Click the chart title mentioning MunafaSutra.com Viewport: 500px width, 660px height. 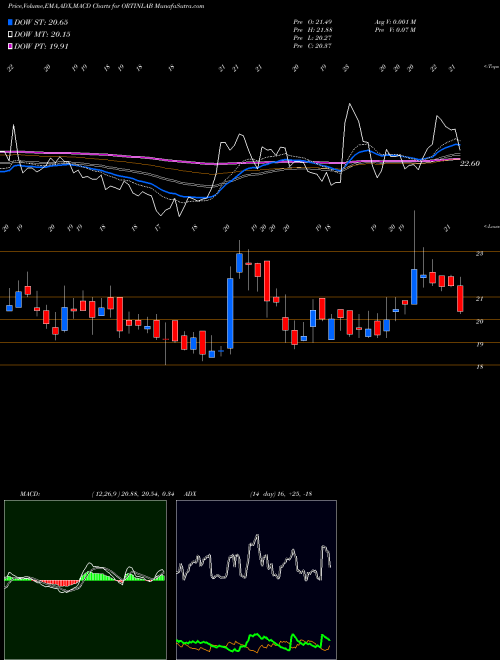(106, 6)
